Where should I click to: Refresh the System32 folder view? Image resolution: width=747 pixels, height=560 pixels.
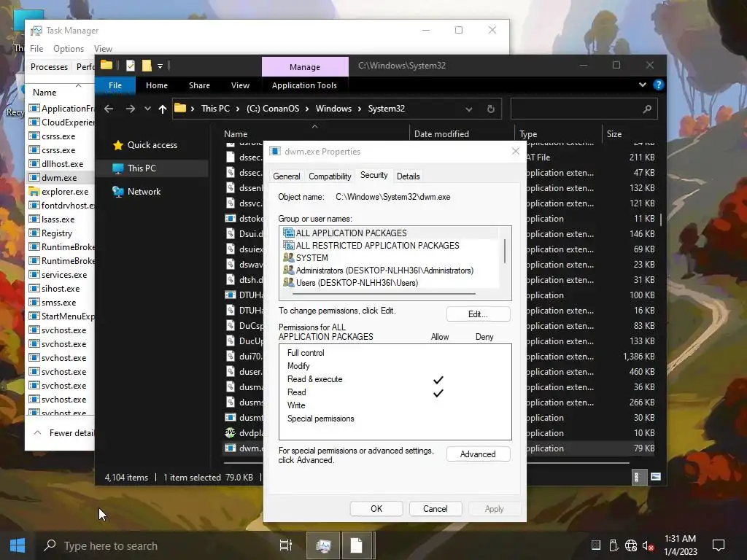click(x=491, y=109)
